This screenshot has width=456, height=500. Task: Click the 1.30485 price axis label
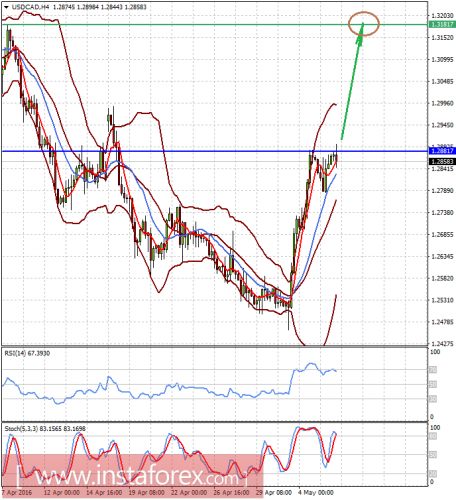coord(443,81)
